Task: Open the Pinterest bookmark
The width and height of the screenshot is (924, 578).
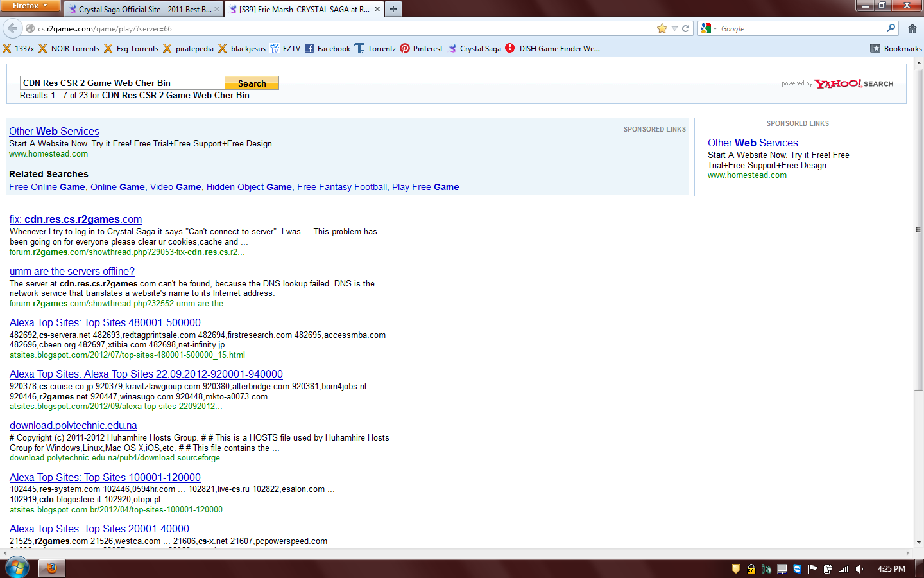Action: (421, 49)
